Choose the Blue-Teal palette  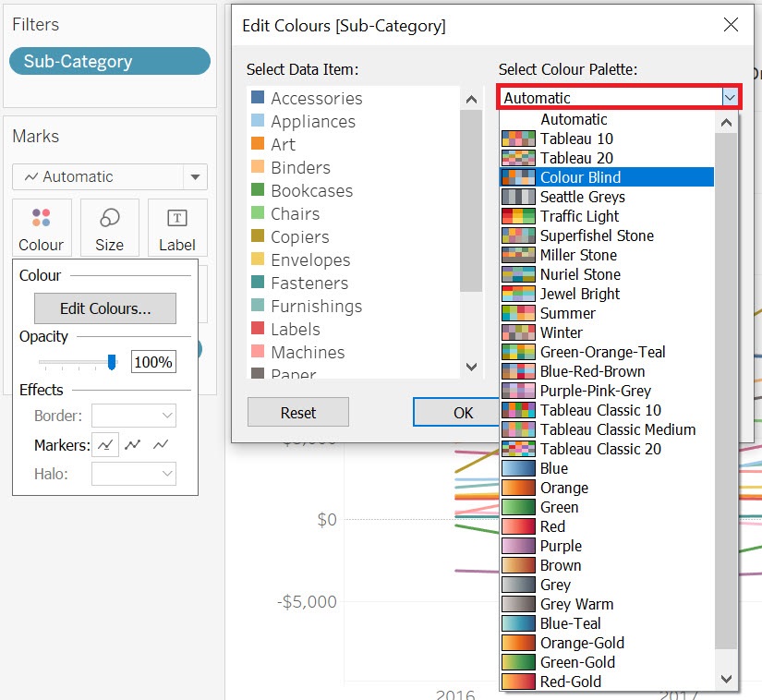pos(607,623)
